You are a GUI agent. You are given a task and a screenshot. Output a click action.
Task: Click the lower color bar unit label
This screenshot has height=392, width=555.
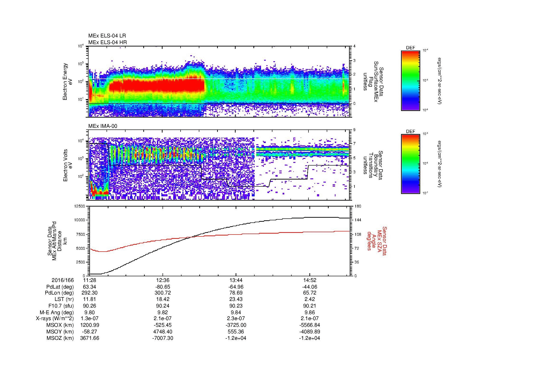(440, 164)
